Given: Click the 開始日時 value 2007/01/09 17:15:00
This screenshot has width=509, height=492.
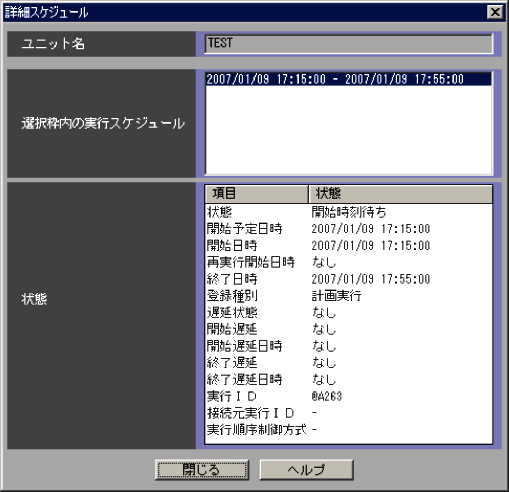Looking at the screenshot, I should [371, 245].
